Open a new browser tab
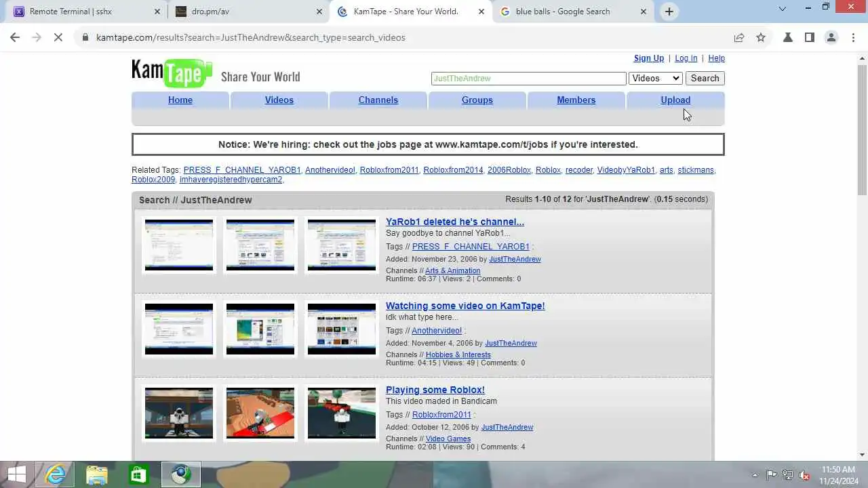Viewport: 868px width, 488px height. point(669,11)
